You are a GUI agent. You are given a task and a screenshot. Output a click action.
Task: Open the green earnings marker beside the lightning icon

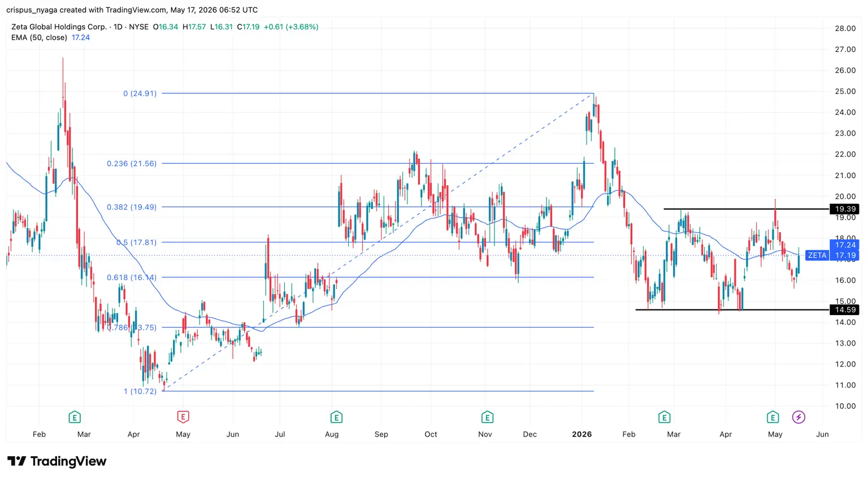(x=772, y=417)
